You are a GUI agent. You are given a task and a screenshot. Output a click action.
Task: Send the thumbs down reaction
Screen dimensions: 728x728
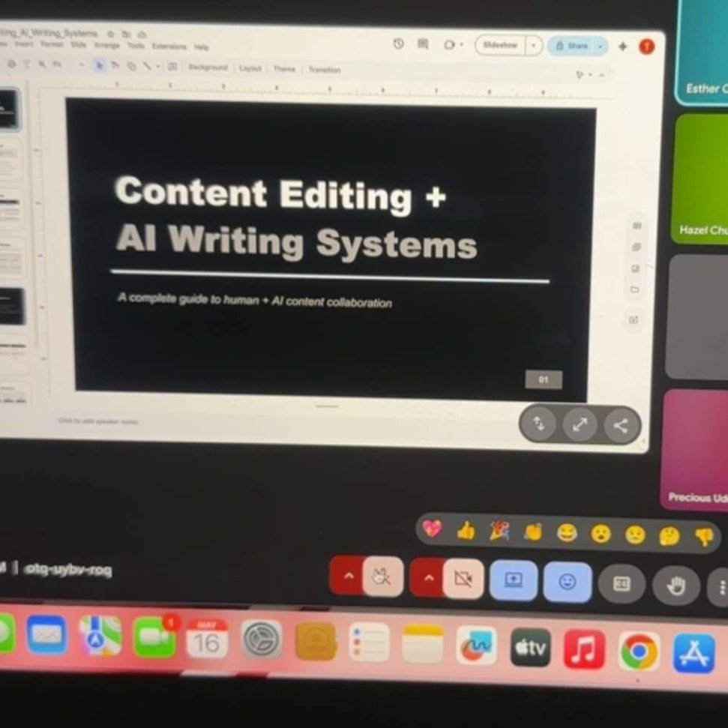pyautogui.click(x=704, y=537)
